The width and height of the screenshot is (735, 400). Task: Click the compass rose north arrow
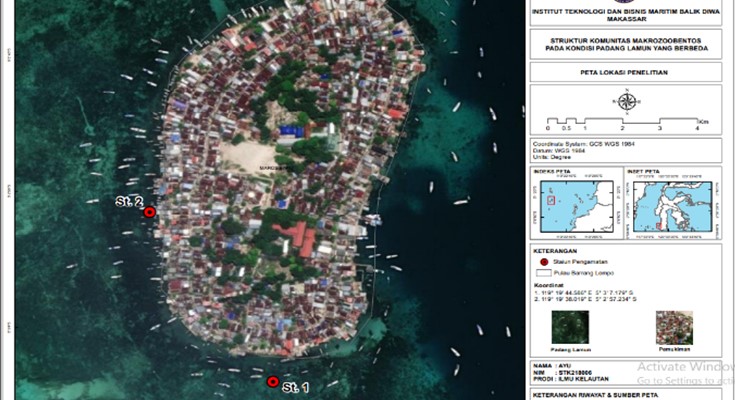coord(626,100)
